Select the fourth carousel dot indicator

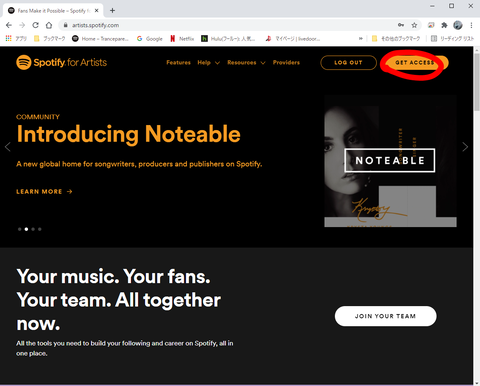tap(40, 229)
